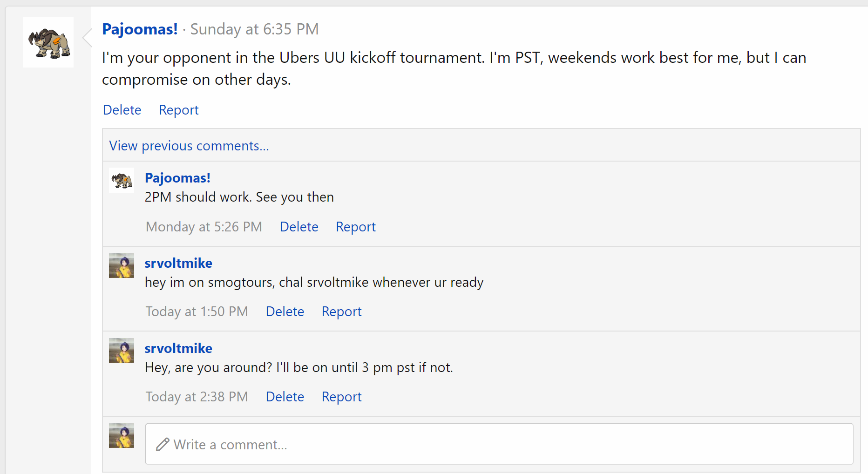Report the main profile post
This screenshot has height=474, width=868.
point(179,110)
